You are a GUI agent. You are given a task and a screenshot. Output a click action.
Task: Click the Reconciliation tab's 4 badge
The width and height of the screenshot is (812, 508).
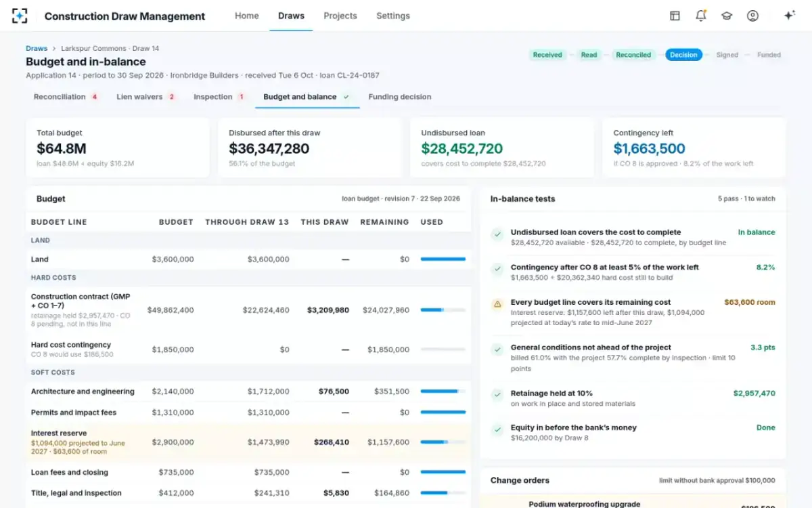coord(94,97)
